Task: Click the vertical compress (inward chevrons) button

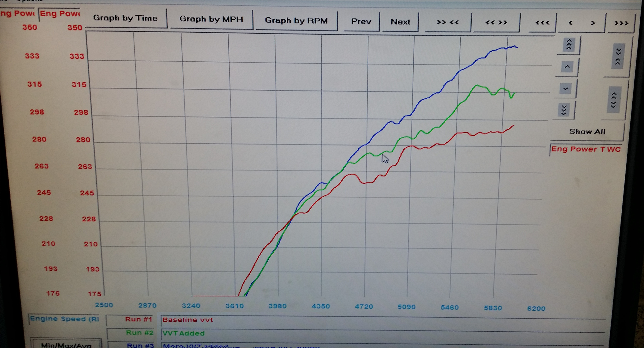Action: tap(618, 56)
